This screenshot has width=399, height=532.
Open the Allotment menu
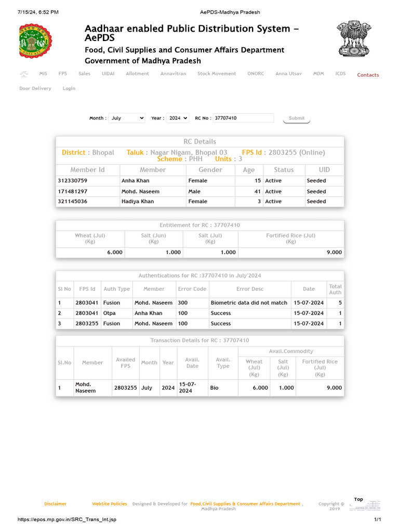click(137, 74)
